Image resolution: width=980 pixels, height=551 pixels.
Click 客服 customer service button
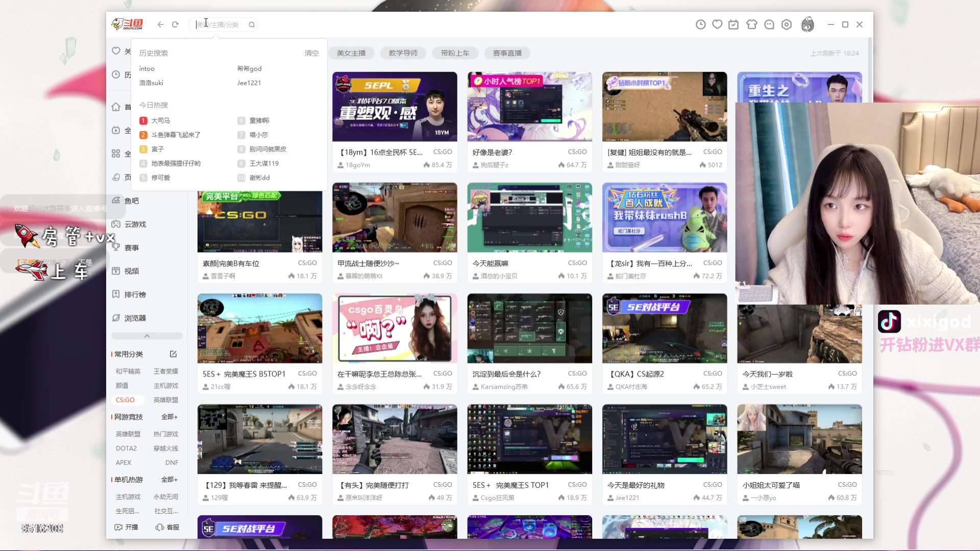coord(167,527)
